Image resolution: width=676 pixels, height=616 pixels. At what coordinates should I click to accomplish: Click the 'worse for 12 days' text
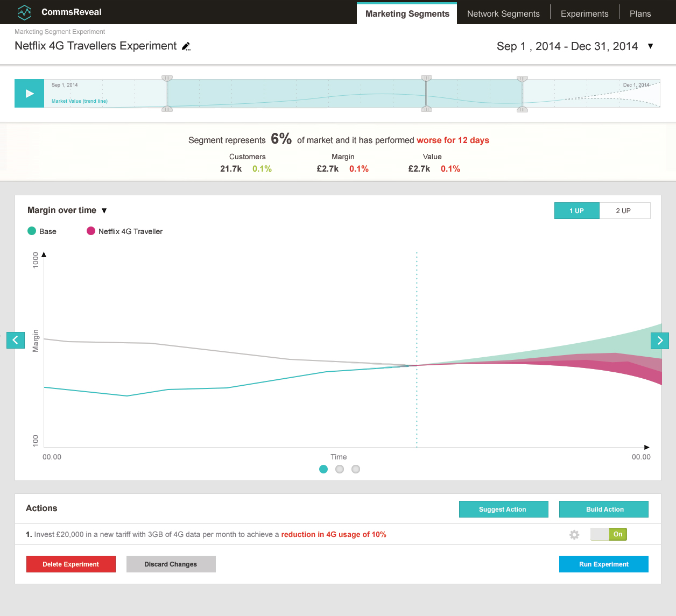[x=453, y=140]
